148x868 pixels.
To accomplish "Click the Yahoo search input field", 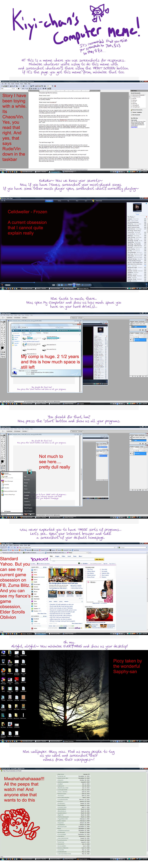I will tap(72, 559).
